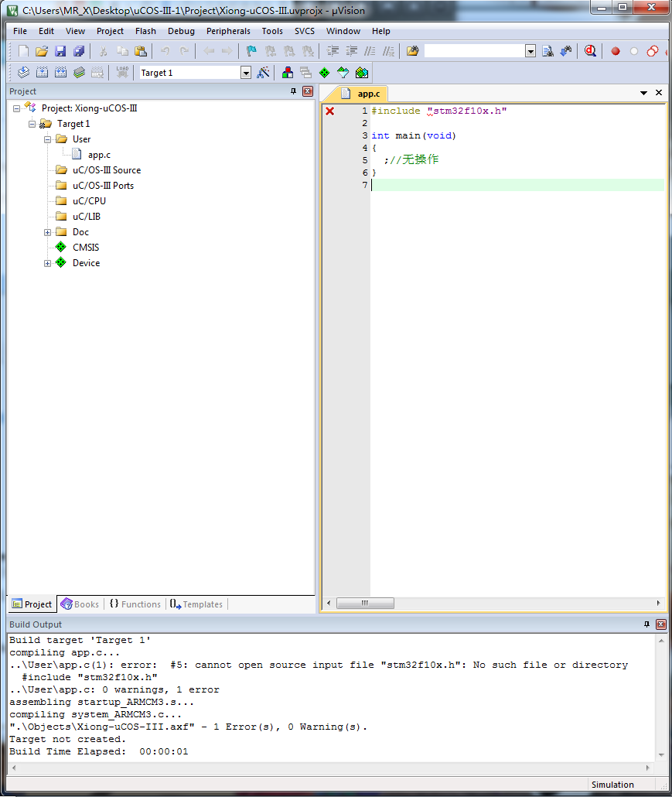
Task: Click the Insert/Remove Breakpoint red circle icon
Action: [616, 51]
